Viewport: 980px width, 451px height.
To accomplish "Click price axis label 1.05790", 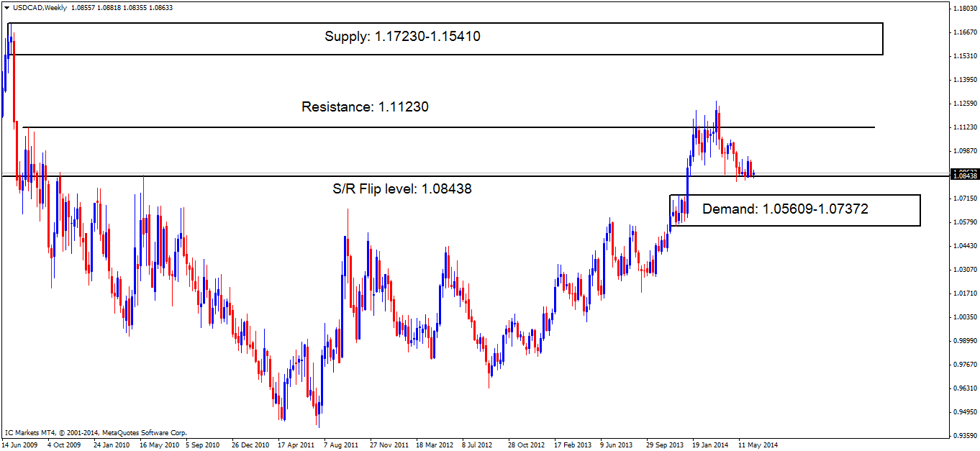I will pyautogui.click(x=964, y=222).
